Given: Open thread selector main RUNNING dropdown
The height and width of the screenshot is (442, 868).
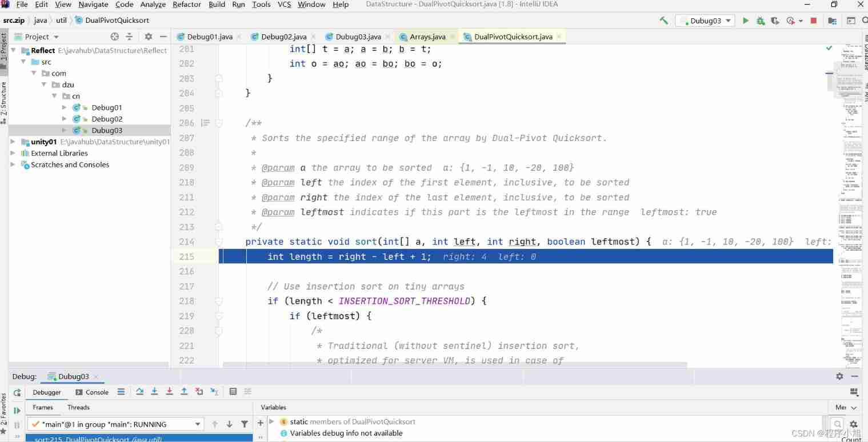Looking at the screenshot, I should point(115,424).
